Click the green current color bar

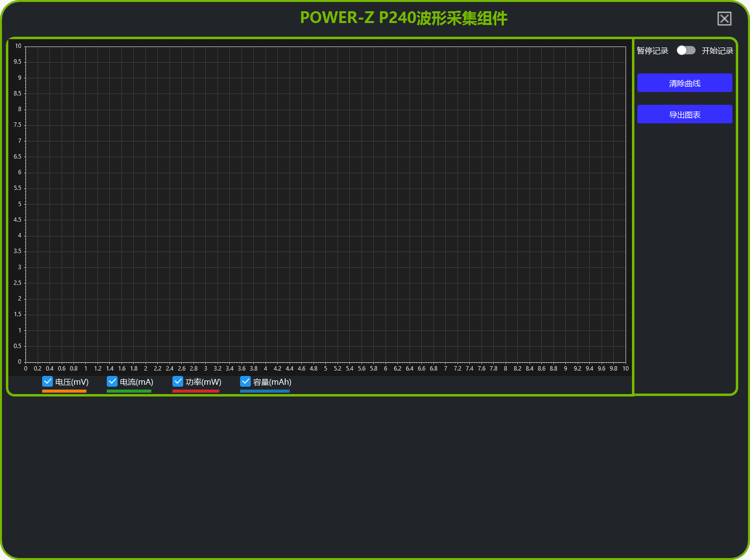[129, 391]
